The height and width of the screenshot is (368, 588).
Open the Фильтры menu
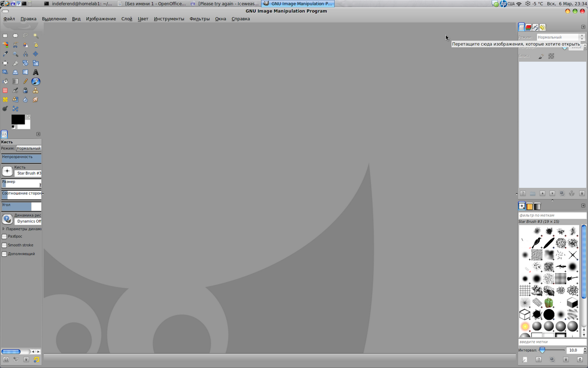coord(200,19)
